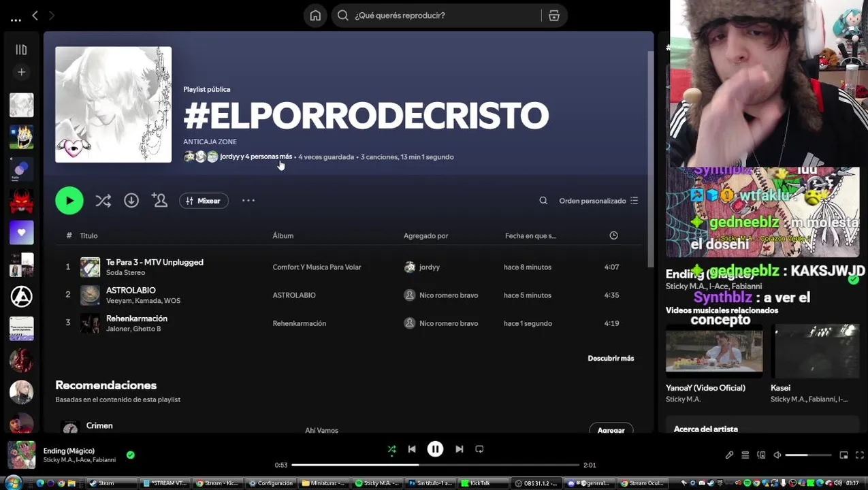This screenshot has height=490, width=868.
Task: Select track ASTROLABIO title
Action: (x=131, y=290)
